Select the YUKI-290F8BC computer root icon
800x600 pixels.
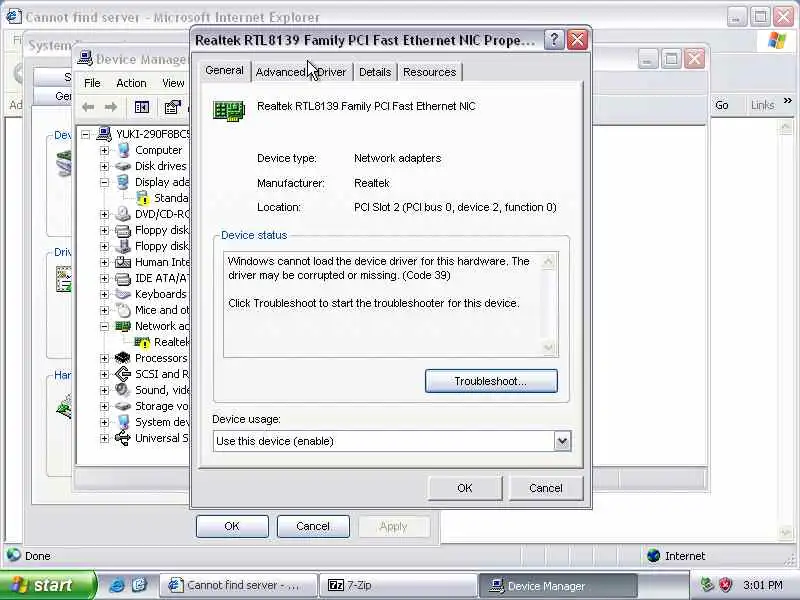coord(104,134)
